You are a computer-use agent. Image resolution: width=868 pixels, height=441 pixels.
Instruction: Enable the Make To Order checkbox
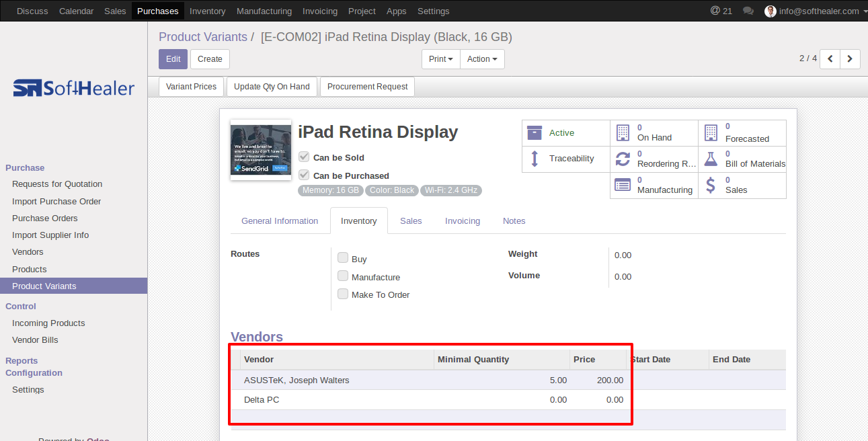coord(343,294)
